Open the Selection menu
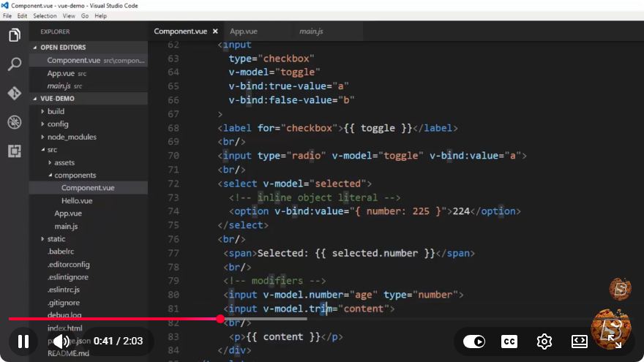This screenshot has height=362, width=644. point(45,16)
